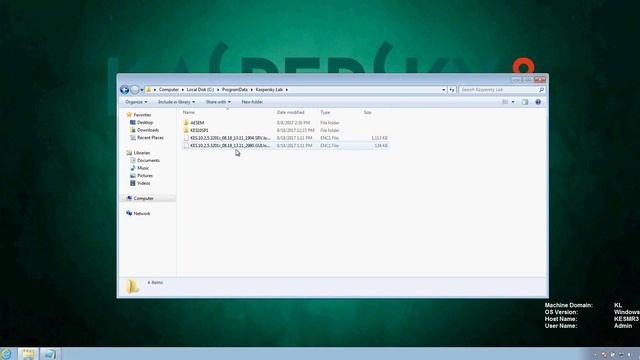The height and width of the screenshot is (360, 640).
Task: Click the AESEM folder icon
Action: pos(186,123)
